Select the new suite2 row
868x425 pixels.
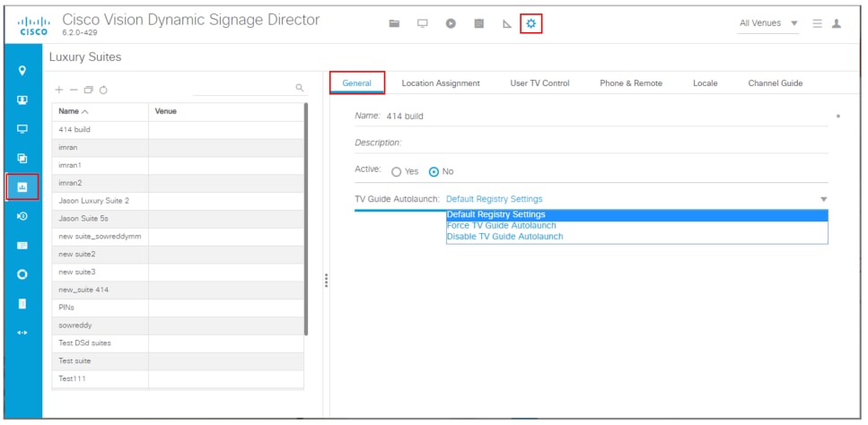tap(178, 255)
